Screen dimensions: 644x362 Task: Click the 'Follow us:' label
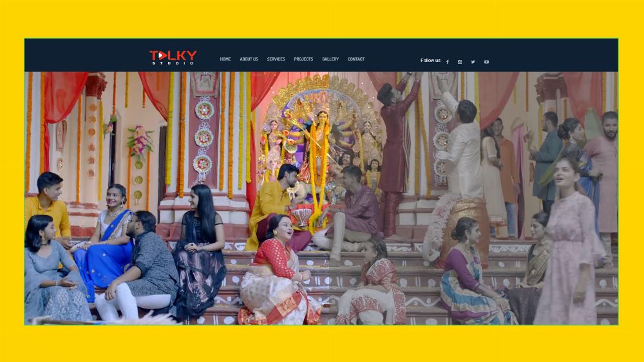pos(431,61)
